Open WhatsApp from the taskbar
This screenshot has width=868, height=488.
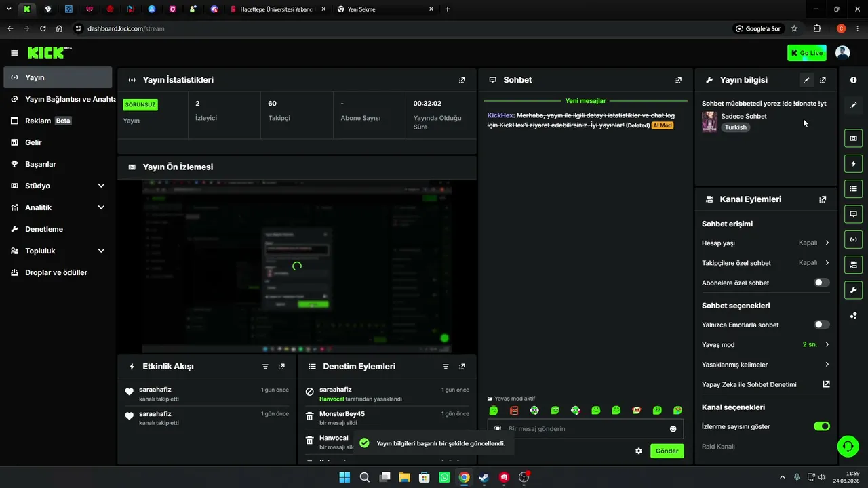coord(444,477)
